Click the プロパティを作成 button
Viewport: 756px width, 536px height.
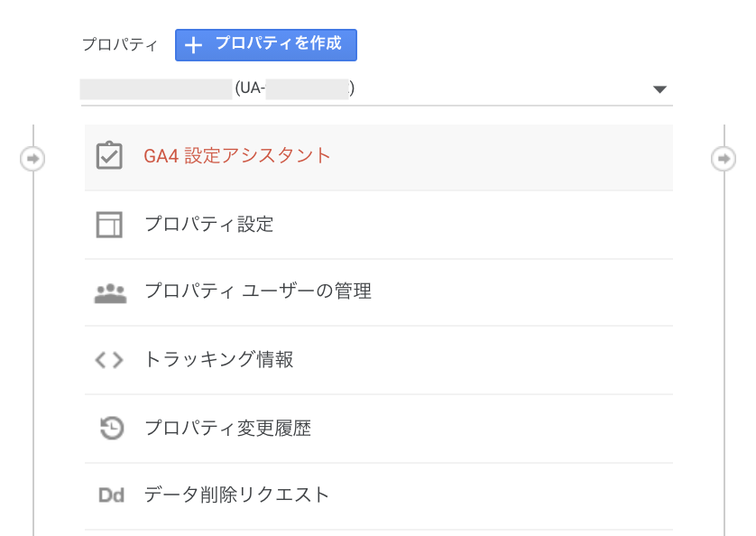click(x=265, y=45)
